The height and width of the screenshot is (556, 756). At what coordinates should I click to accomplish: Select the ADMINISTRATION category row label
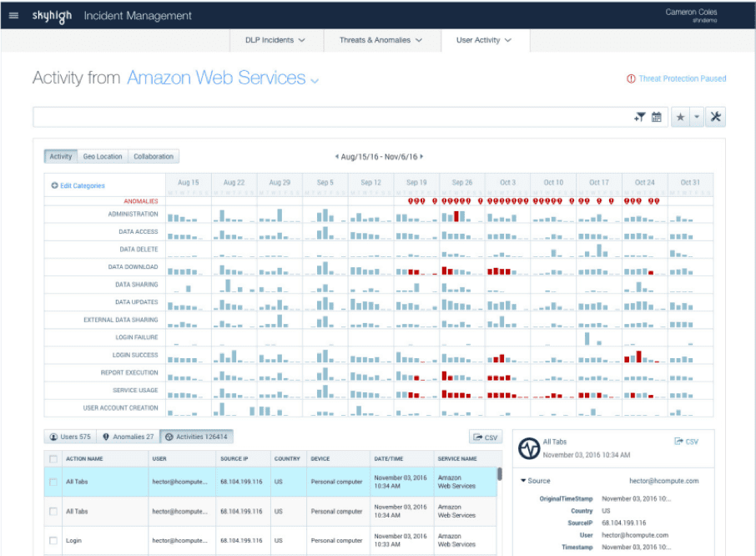click(x=133, y=214)
